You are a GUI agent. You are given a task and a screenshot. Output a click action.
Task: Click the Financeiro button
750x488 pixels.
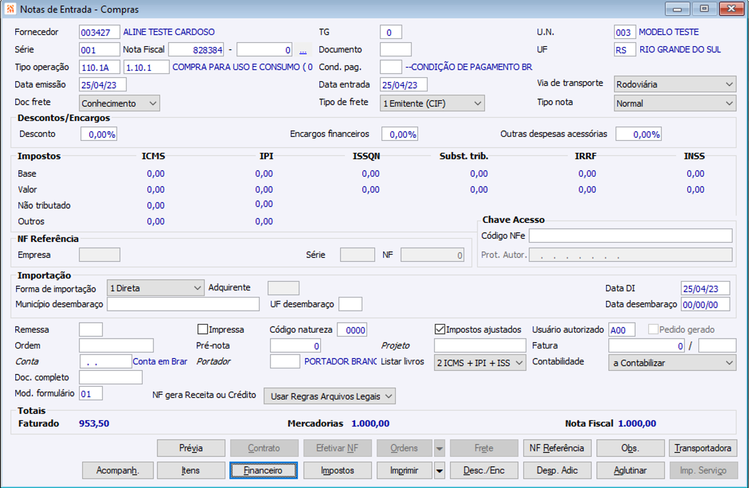point(264,469)
